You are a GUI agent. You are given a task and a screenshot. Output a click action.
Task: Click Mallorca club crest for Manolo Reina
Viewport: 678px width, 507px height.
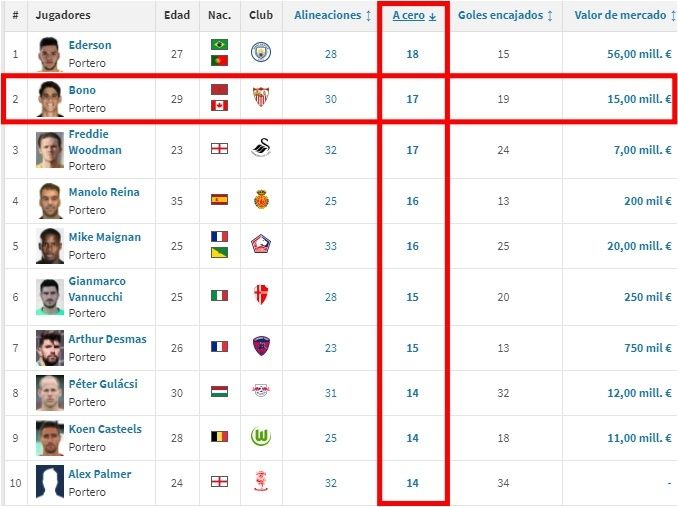coord(261,200)
